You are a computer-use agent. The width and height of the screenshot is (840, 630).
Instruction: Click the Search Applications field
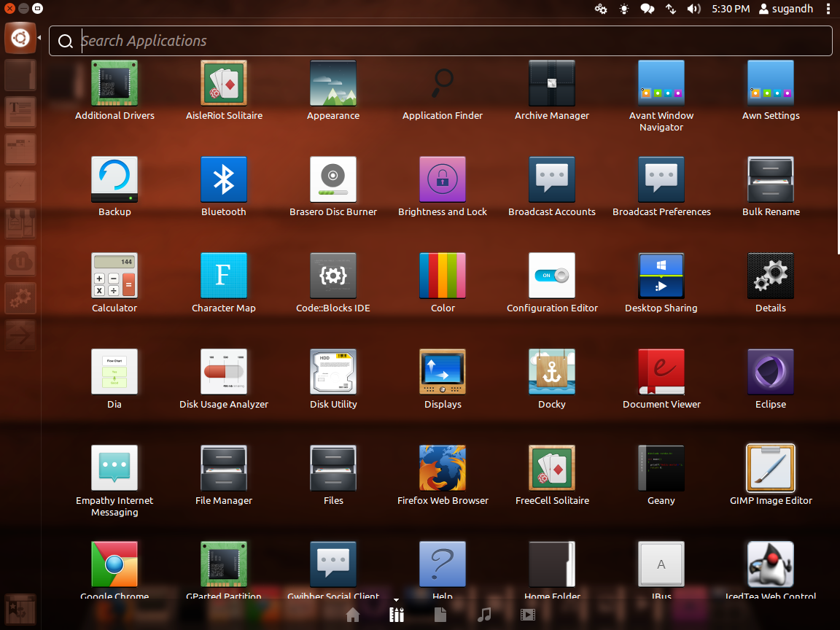(440, 41)
